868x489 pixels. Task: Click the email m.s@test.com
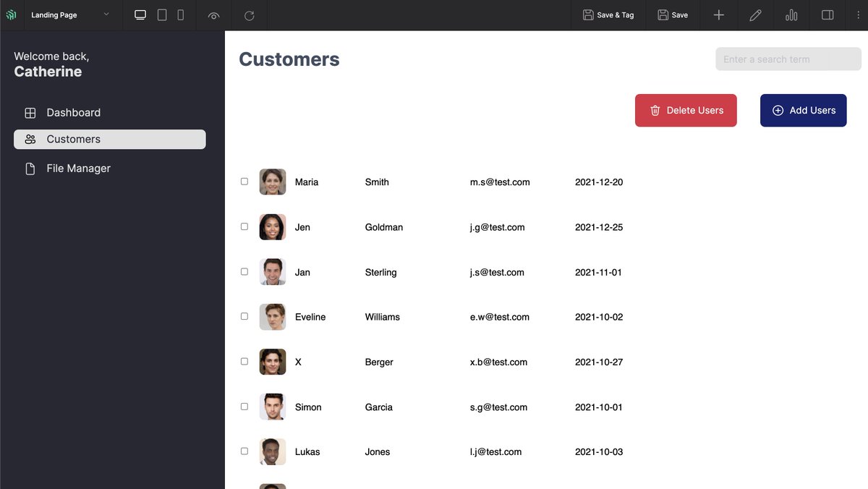click(500, 182)
